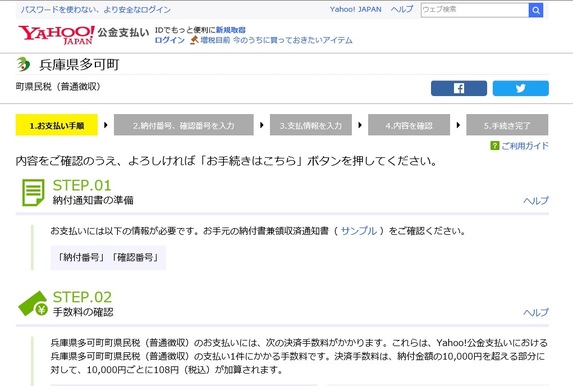
Task: Open the パスワードを使わない安全なログイン link
Action: click(95, 10)
